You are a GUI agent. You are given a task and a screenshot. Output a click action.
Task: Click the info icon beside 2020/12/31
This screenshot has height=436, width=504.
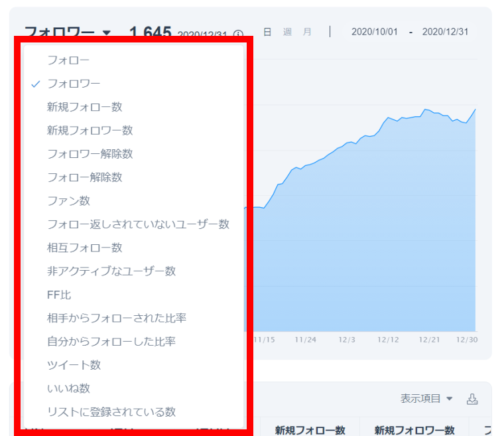point(239,34)
